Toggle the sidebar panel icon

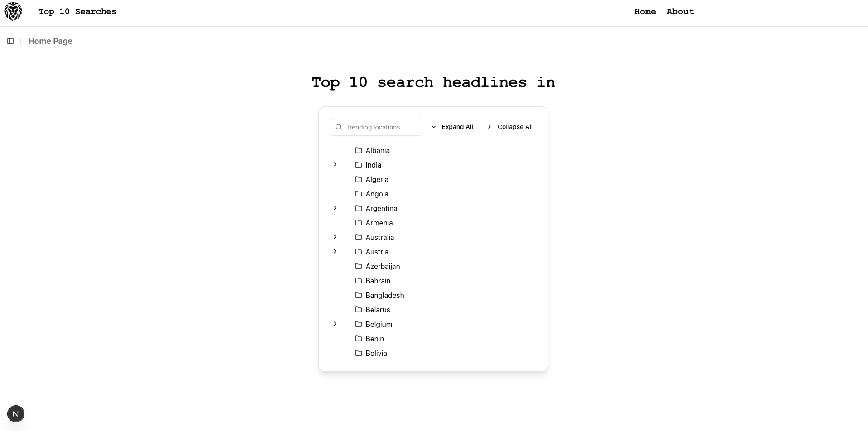(10, 41)
